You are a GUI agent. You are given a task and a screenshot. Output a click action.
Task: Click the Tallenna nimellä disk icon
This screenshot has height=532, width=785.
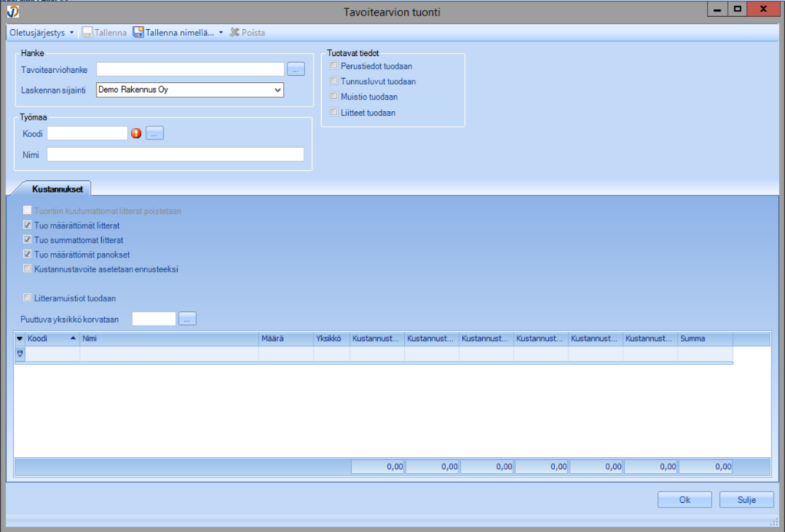point(138,32)
